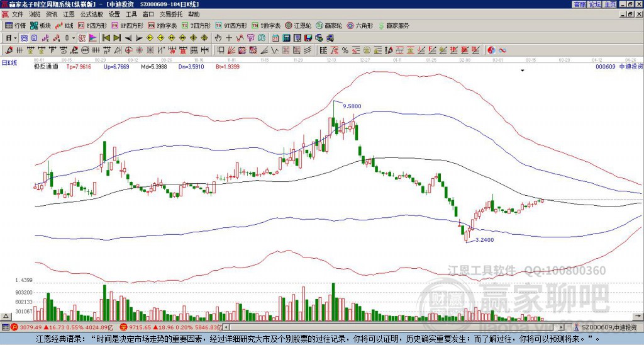The height and width of the screenshot is (345, 644).
Task: Select the crosshair cursor tool
Action: tap(229, 38)
